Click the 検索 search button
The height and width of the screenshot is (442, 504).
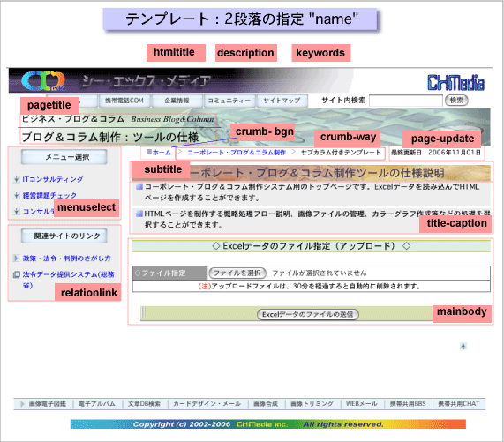tap(456, 101)
